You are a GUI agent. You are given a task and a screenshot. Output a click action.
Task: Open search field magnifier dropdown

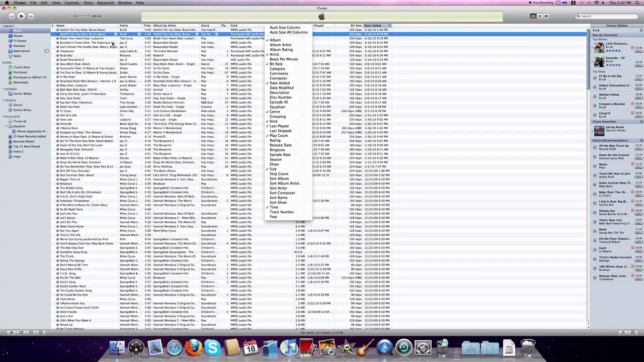[579, 16]
